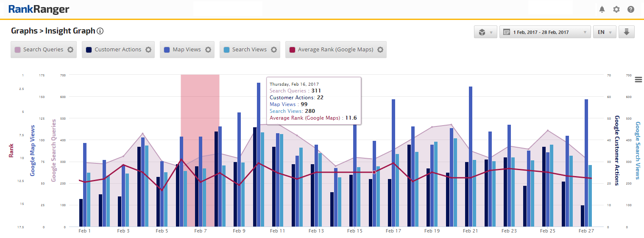Click the Rank Ranger logo
644x238 pixels.
click(39, 9)
